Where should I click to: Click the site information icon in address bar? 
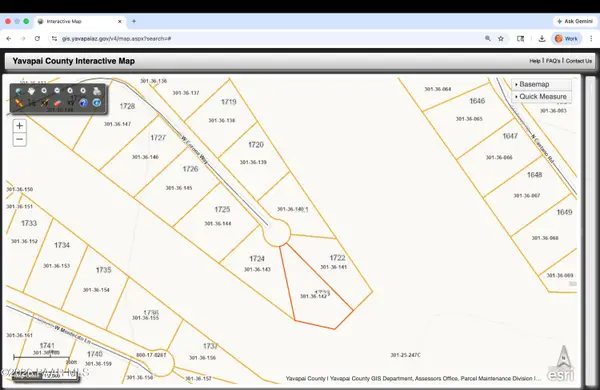[x=54, y=39]
